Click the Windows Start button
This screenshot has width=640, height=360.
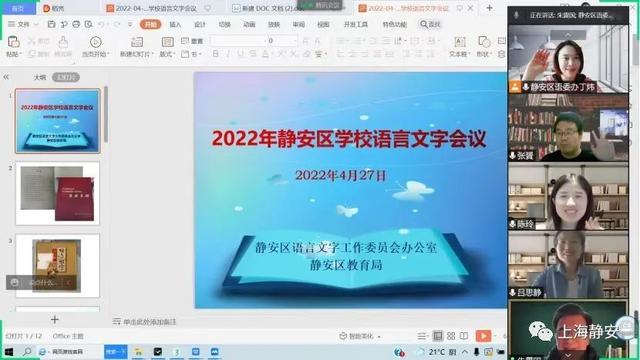click(9, 351)
